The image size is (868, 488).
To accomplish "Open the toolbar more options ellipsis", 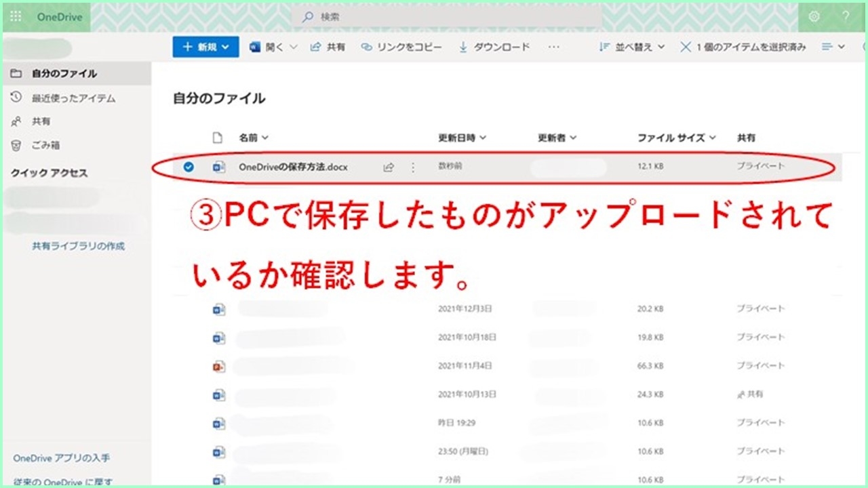I will click(554, 47).
